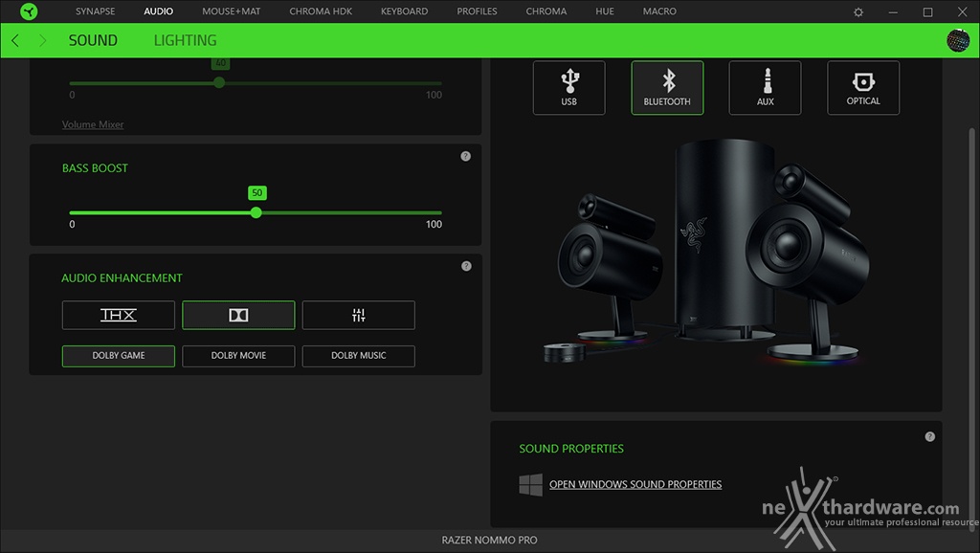Click the Nommo Pro speaker image
The width and height of the screenshot is (980, 553).
[706, 254]
